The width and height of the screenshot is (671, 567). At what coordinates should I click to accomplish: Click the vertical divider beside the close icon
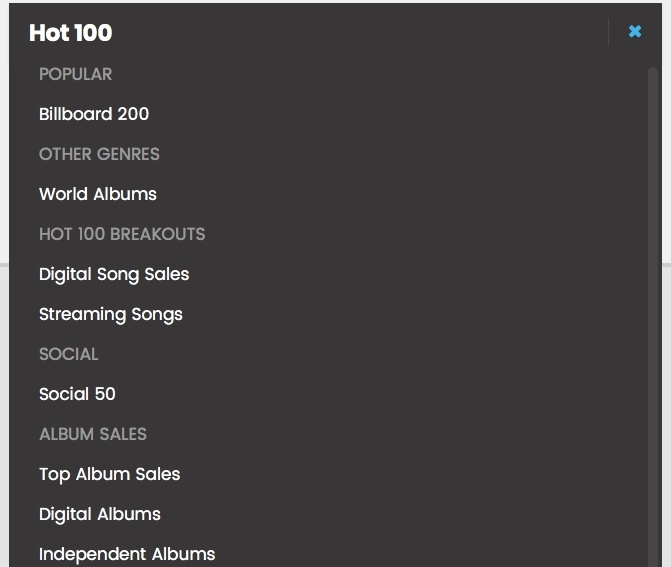click(608, 32)
